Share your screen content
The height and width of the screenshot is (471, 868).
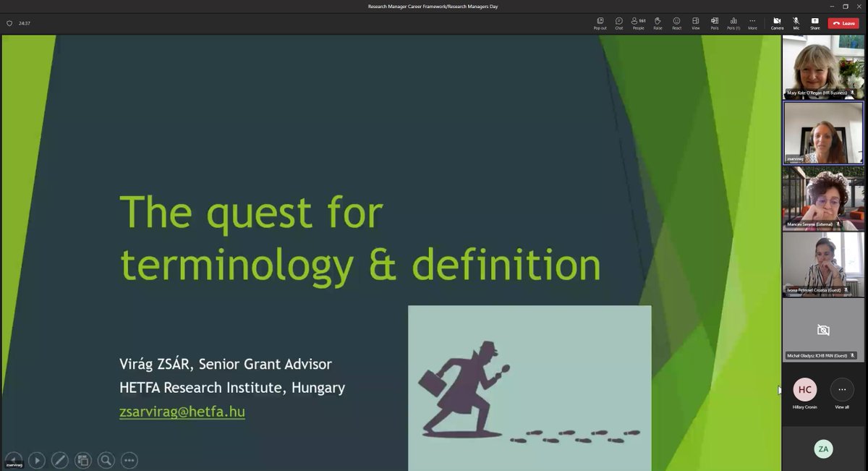(814, 23)
